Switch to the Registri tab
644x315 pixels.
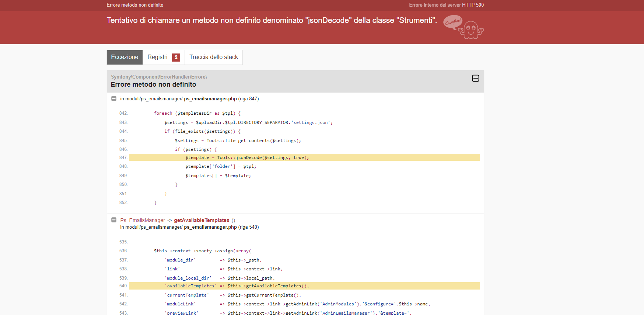[x=157, y=57]
